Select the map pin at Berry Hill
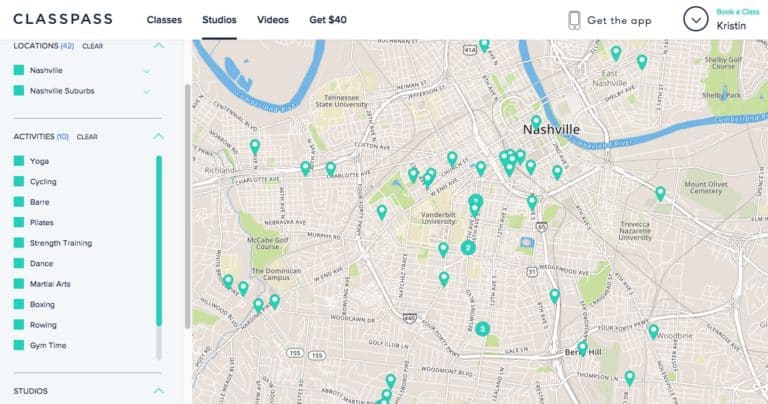Image resolution: width=768 pixels, height=404 pixels. [582, 348]
